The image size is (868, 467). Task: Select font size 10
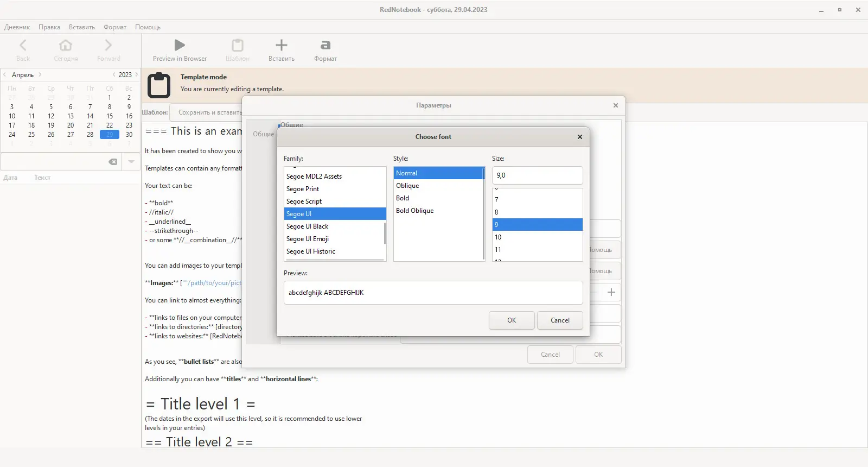(x=537, y=237)
